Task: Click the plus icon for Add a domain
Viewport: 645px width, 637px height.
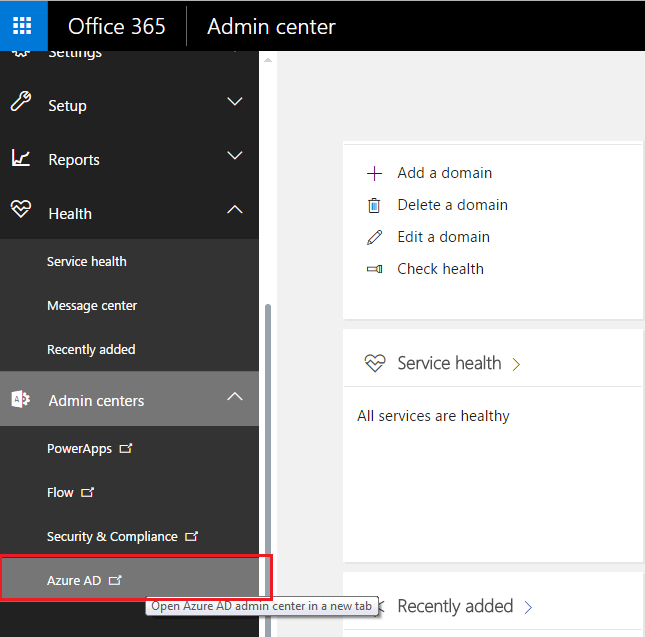Action: pos(375,173)
